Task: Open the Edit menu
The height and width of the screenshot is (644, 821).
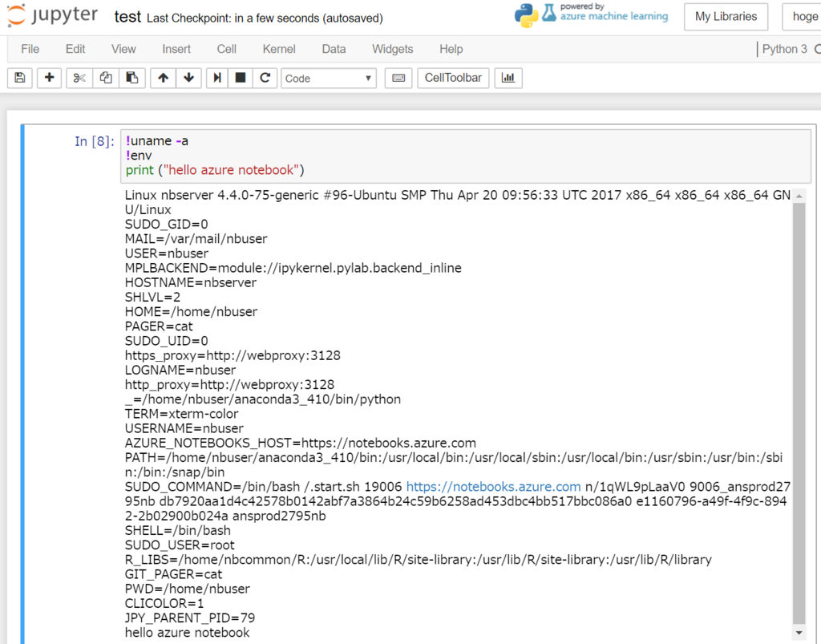Action: click(75, 49)
